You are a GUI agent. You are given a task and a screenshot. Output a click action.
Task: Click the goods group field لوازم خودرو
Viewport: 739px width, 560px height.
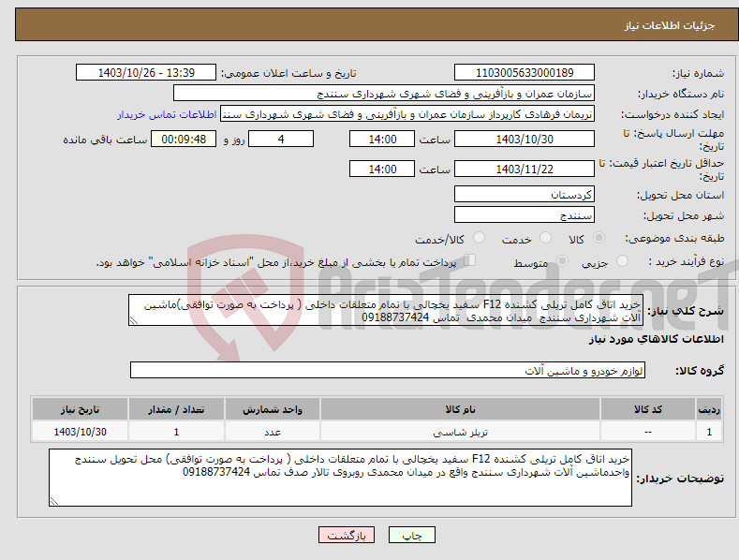pyautogui.click(x=388, y=370)
